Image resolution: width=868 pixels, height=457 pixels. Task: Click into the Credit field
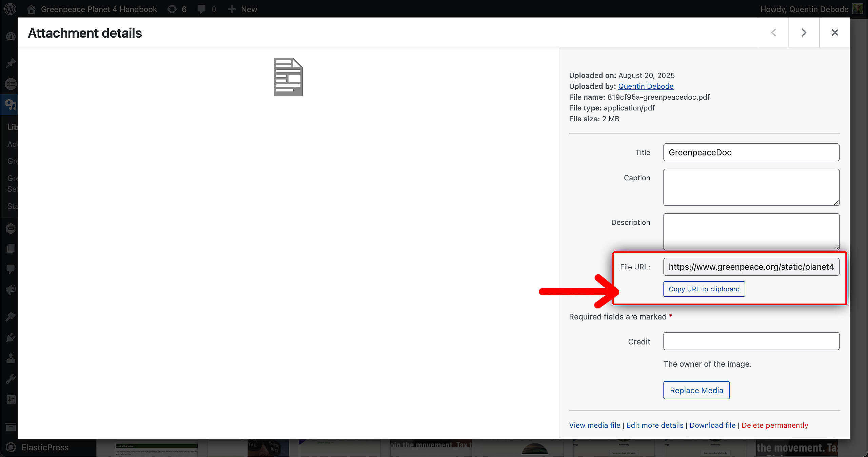click(x=751, y=341)
